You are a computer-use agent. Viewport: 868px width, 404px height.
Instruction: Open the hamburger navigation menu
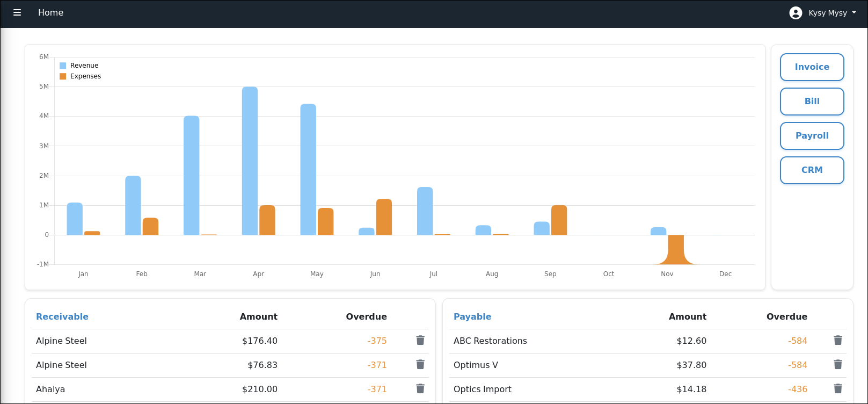pos(17,12)
